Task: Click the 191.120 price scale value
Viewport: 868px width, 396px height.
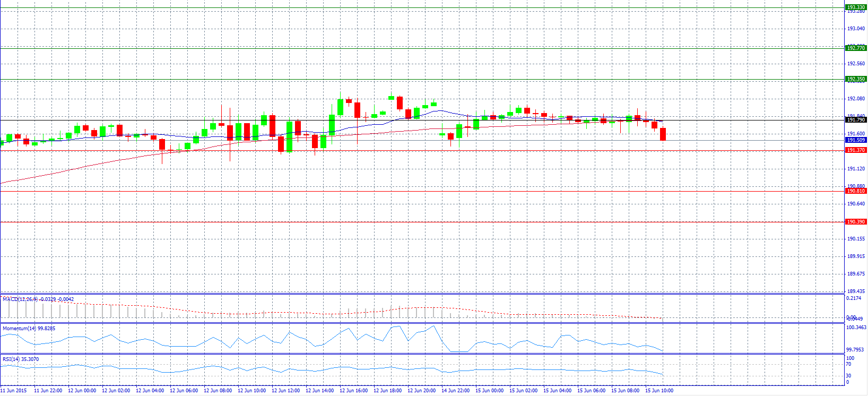Action: 856,169
